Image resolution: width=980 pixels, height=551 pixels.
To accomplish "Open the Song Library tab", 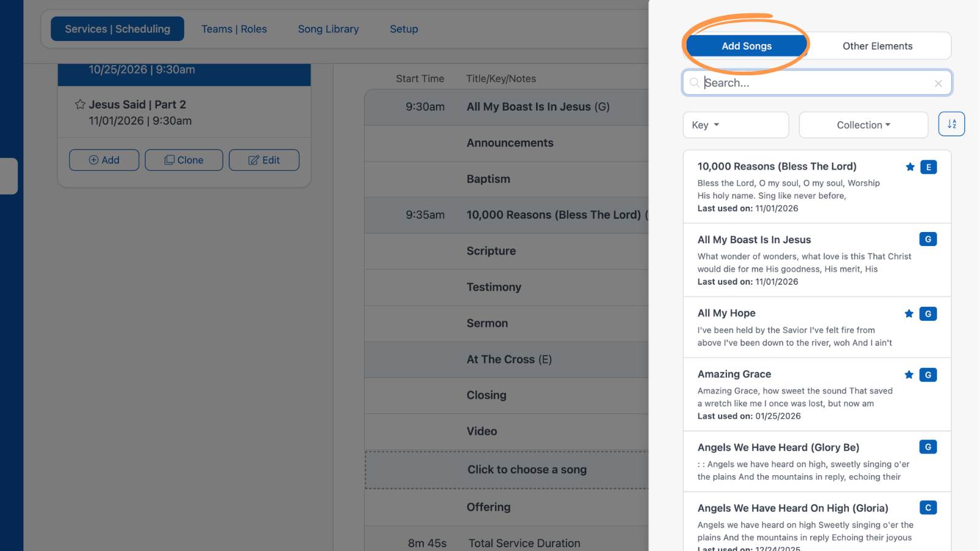I will pos(328,29).
